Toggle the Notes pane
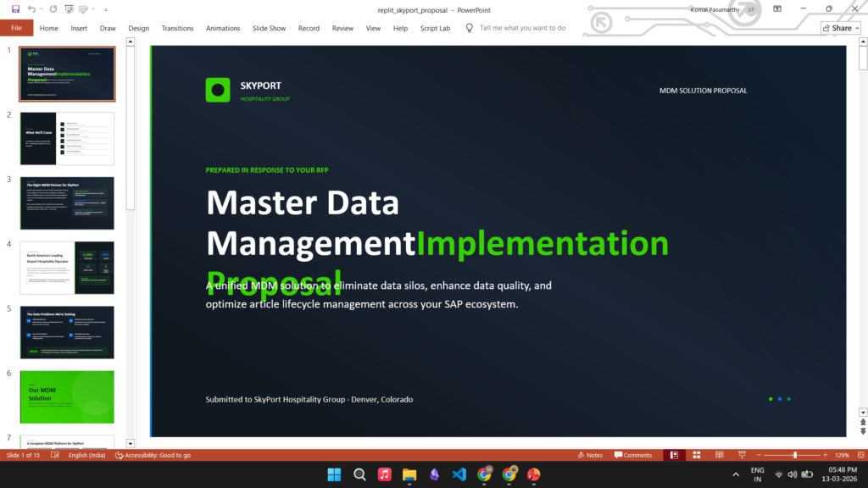Viewport: 868px width, 488px height. [589, 455]
